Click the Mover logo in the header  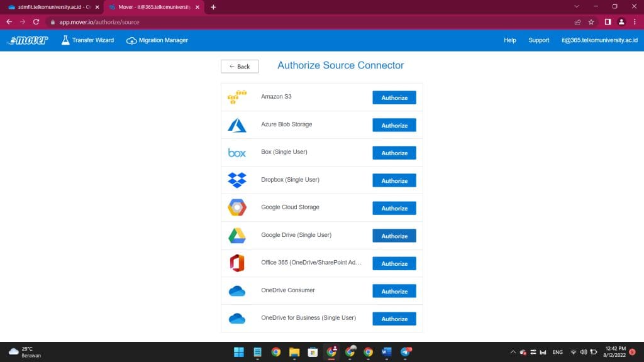(28, 40)
